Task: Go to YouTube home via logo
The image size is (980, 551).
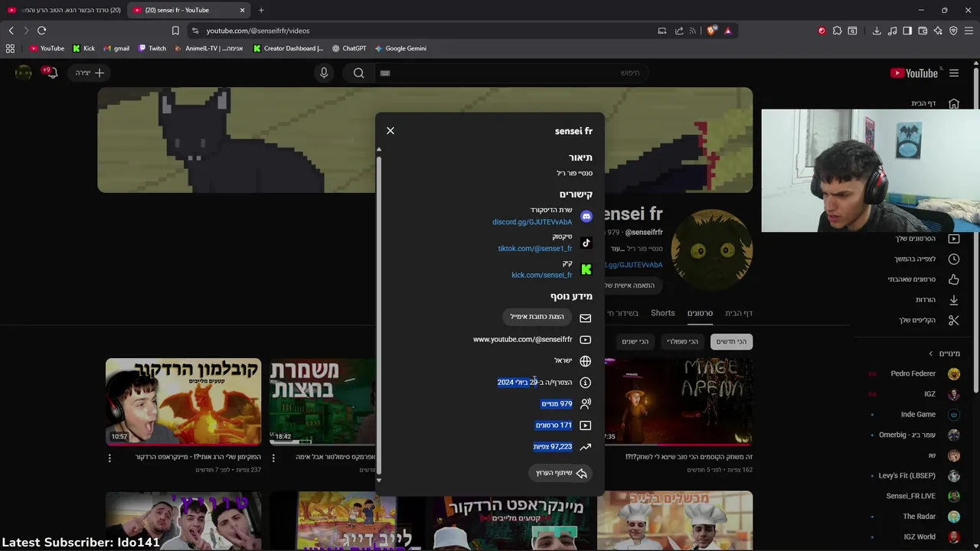Action: [x=914, y=73]
